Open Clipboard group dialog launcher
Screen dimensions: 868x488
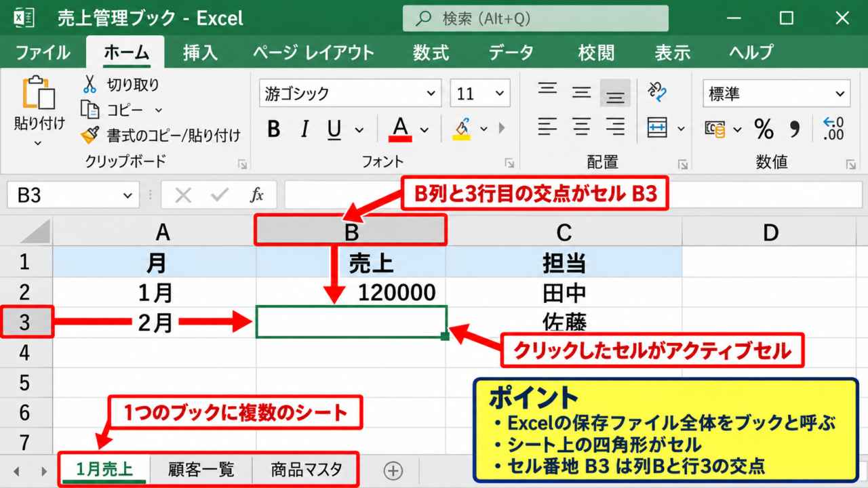(242, 164)
